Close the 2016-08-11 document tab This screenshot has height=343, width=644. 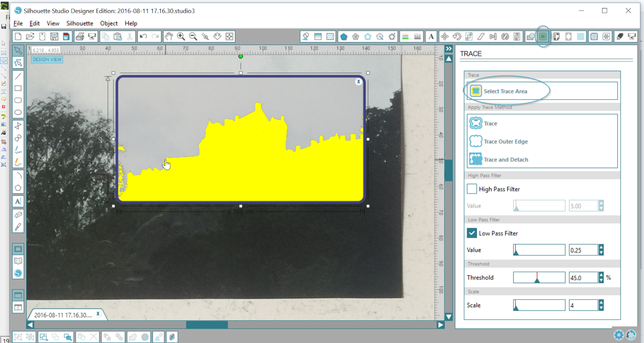(98, 314)
